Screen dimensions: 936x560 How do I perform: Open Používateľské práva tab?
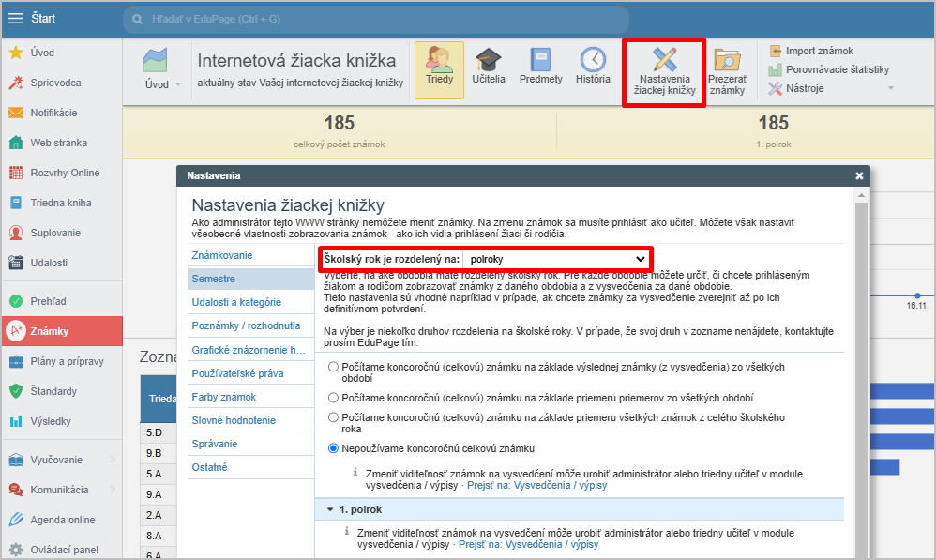250,373
